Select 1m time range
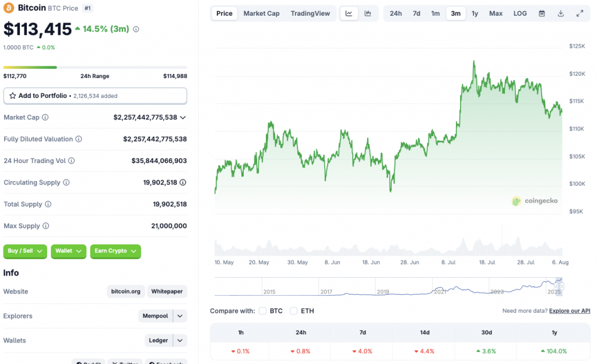This screenshot has height=364, width=597. tap(436, 13)
